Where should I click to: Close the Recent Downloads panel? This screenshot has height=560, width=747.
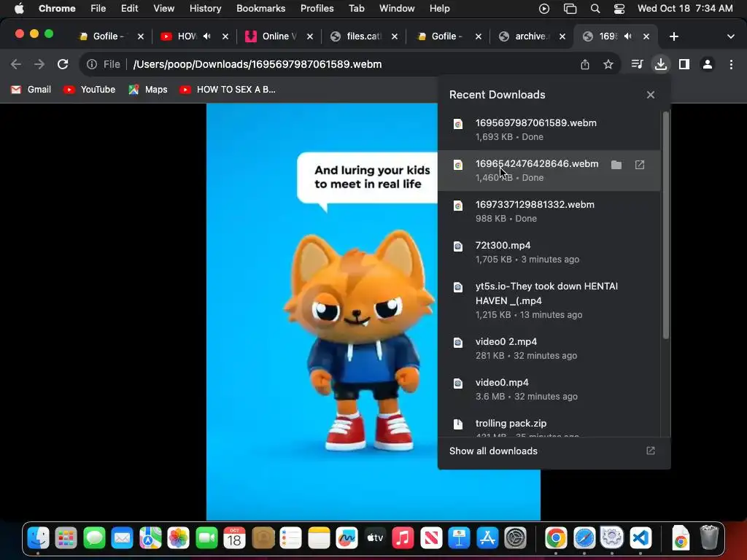(650, 95)
